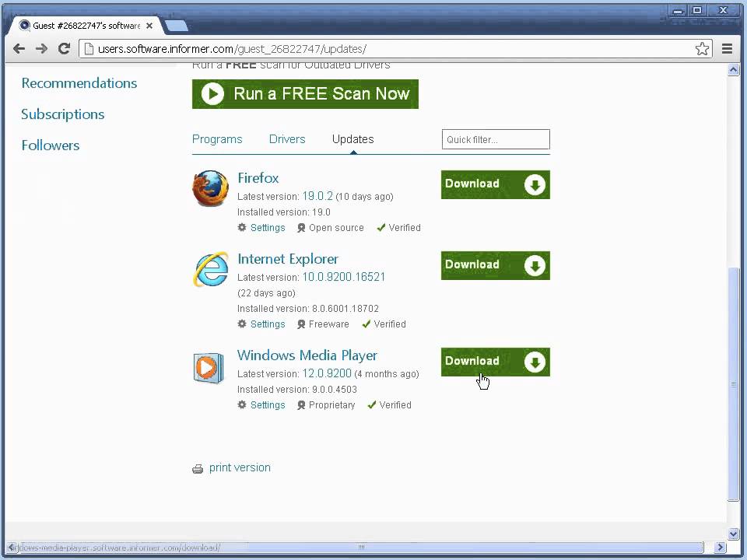Click into the Quick filter field

496,139
